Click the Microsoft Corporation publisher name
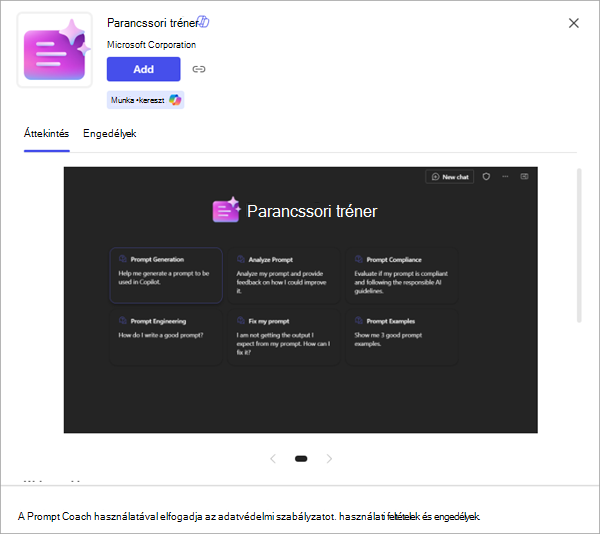Screen dimensions: 600x534 click(x=151, y=45)
